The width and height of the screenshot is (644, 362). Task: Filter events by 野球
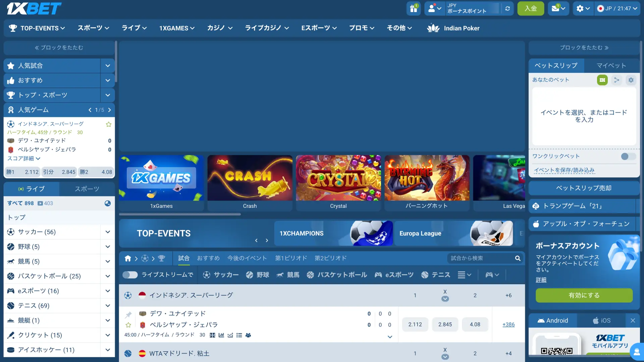[258, 275]
